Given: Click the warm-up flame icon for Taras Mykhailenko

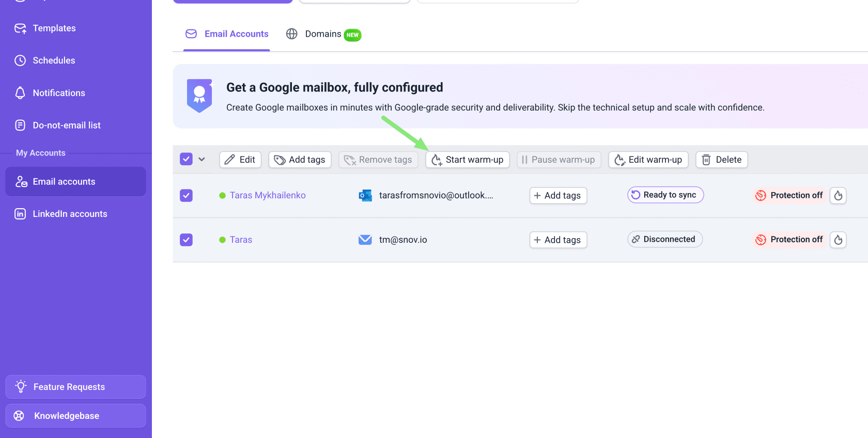Looking at the screenshot, I should tap(838, 195).
